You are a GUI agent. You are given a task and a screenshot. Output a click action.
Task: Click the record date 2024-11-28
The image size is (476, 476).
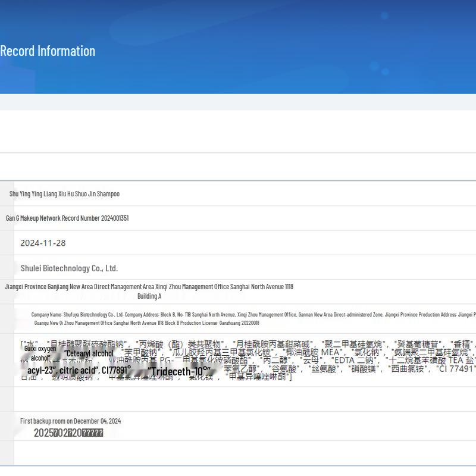click(43, 243)
